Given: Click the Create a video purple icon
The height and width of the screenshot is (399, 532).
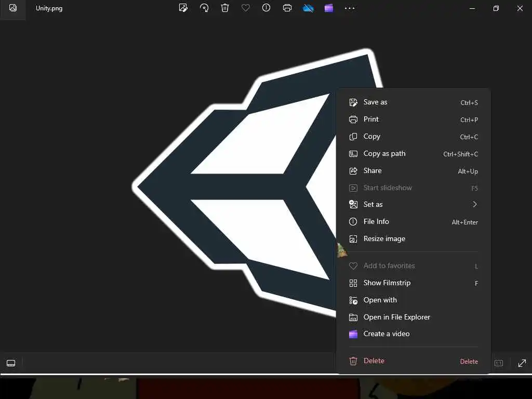Looking at the screenshot, I should click(x=353, y=334).
